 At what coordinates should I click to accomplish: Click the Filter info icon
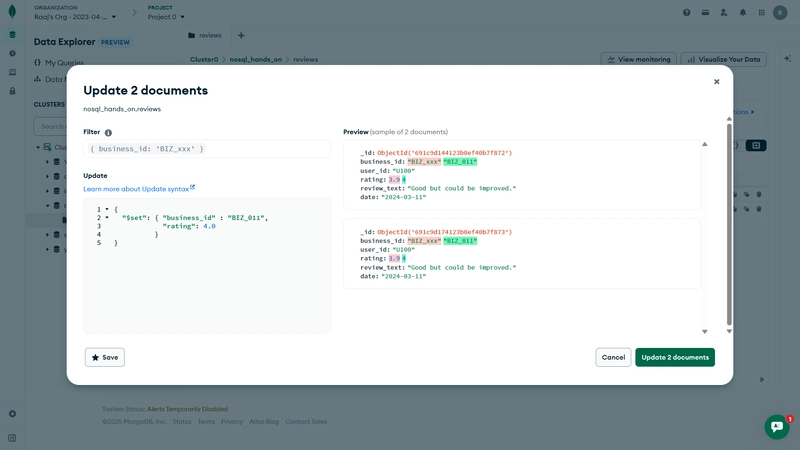pos(108,133)
